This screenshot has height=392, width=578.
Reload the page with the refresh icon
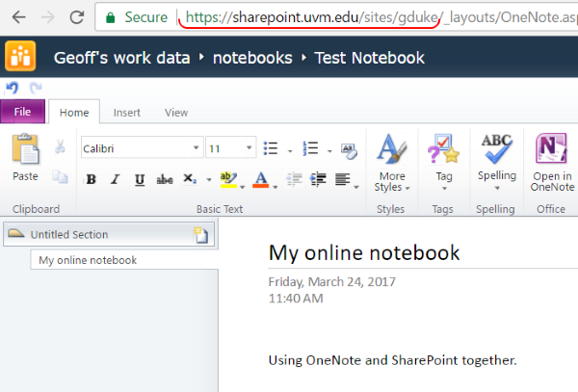(x=77, y=17)
